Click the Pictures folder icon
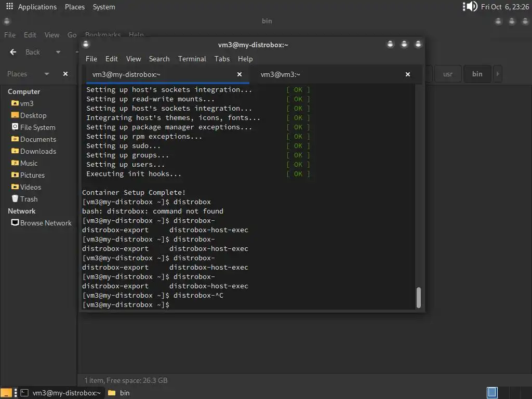Viewport: 532px width, 399px height. click(x=15, y=175)
